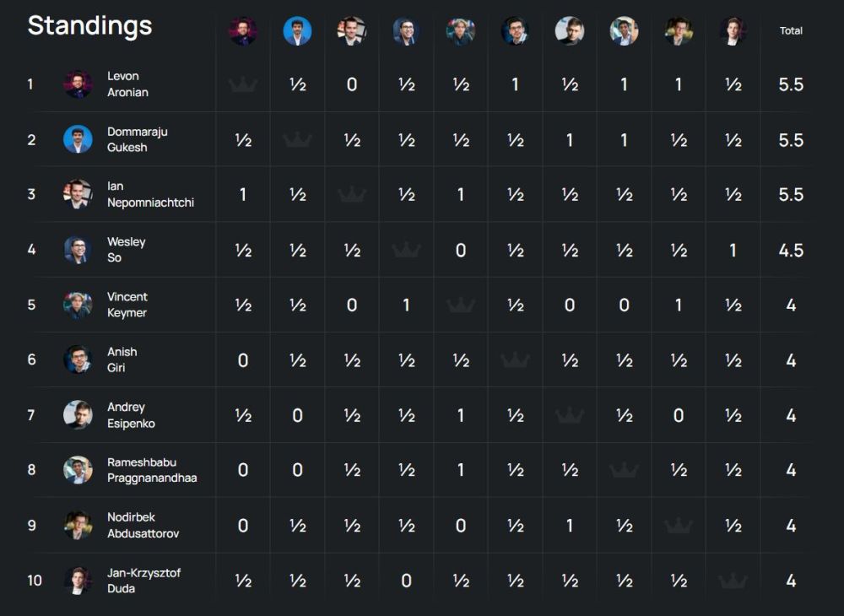Viewport: 844px width, 616px height.
Task: Click Levon Aronian's avatar in the standings row
Action: coord(78,84)
